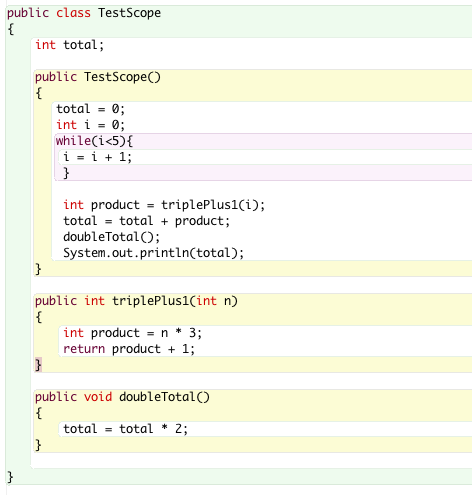
Task: Click the statement 'i = i + 1;'
Action: click(x=98, y=157)
